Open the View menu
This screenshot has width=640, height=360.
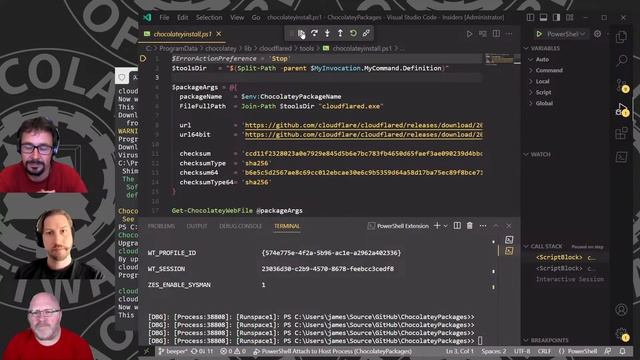[x=237, y=18]
